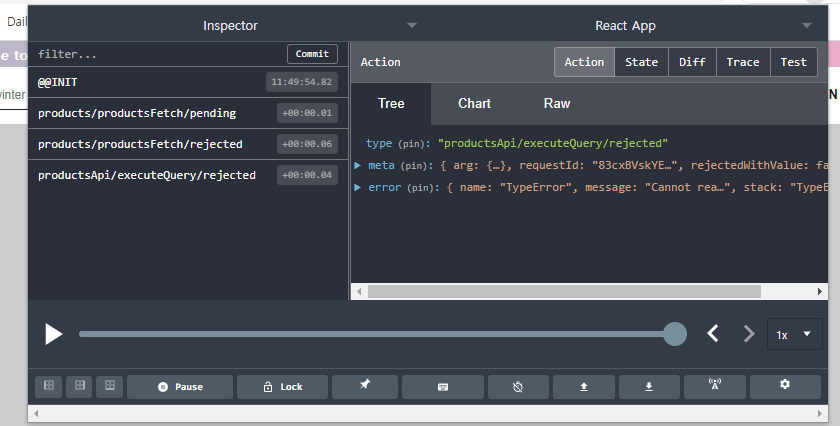Open the 1x playback speed dropdown
This screenshot has width=840, height=426.
tap(794, 334)
